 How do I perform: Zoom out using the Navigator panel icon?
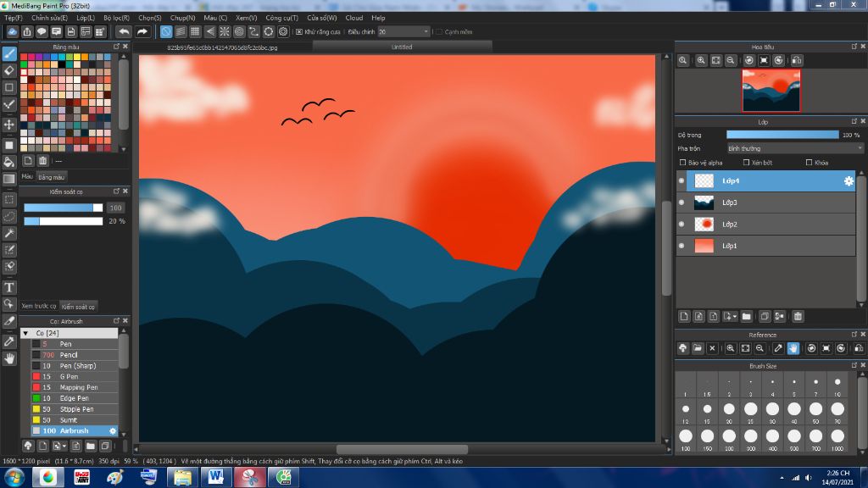coord(731,60)
